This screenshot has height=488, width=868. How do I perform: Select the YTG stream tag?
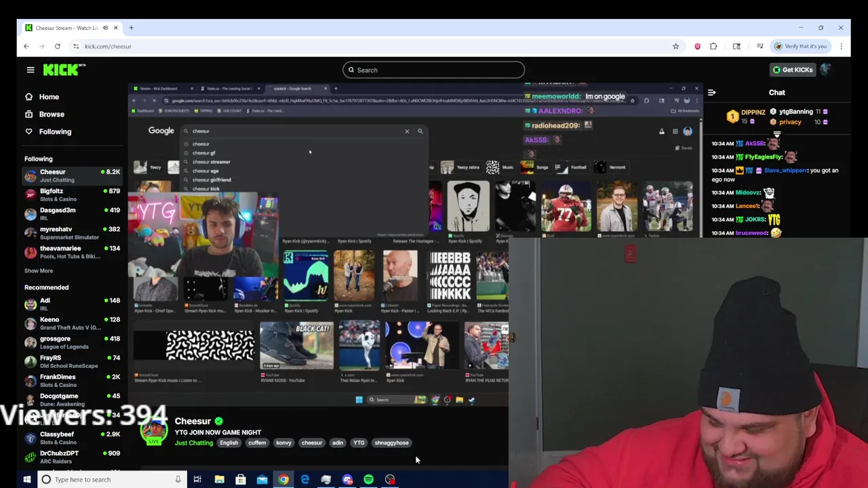click(x=359, y=443)
